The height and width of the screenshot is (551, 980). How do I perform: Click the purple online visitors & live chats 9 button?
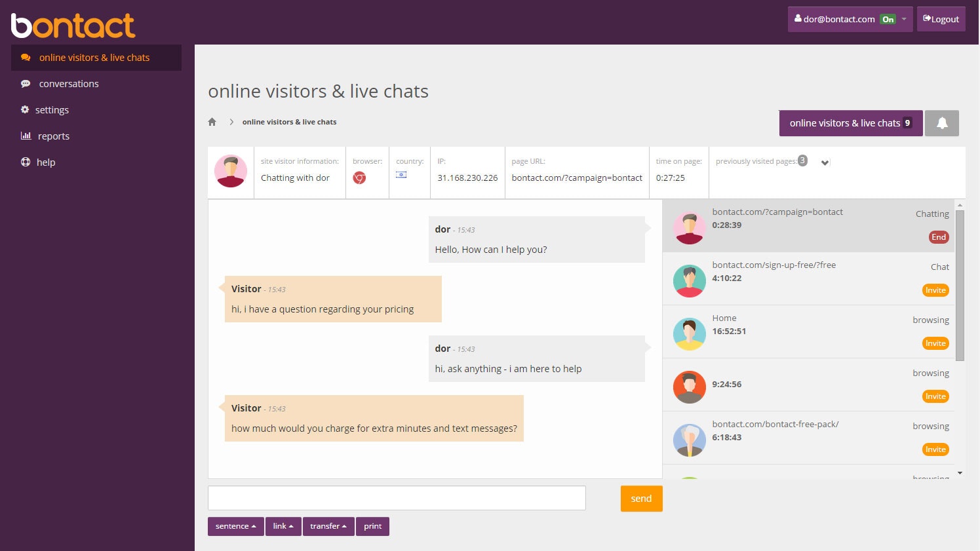(x=850, y=123)
